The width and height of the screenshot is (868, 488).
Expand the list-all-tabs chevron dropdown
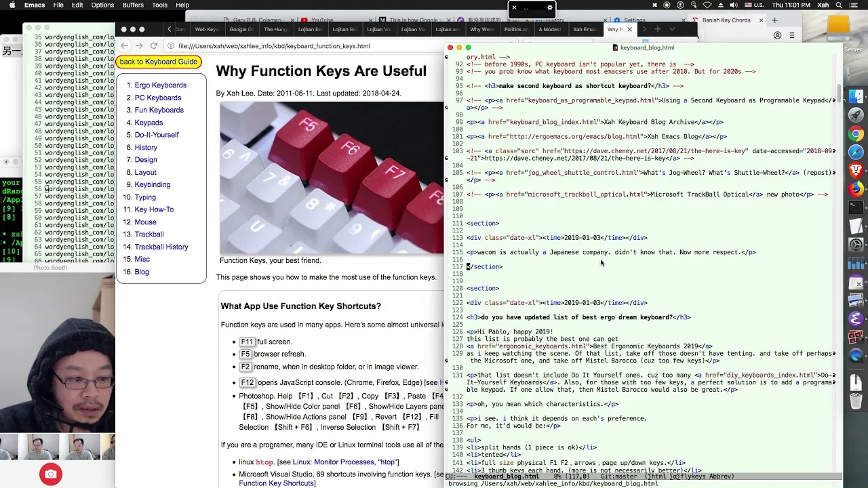[672, 29]
